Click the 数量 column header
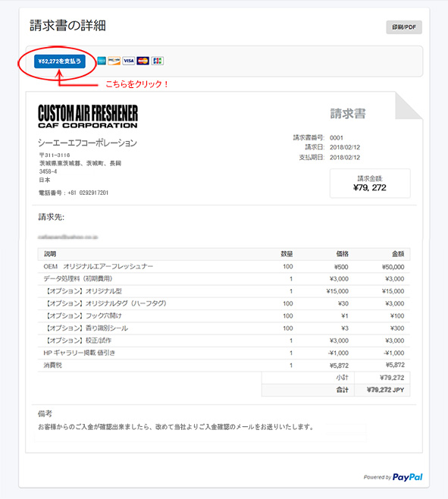Image resolution: width=448 pixels, height=499 pixels. (287, 254)
